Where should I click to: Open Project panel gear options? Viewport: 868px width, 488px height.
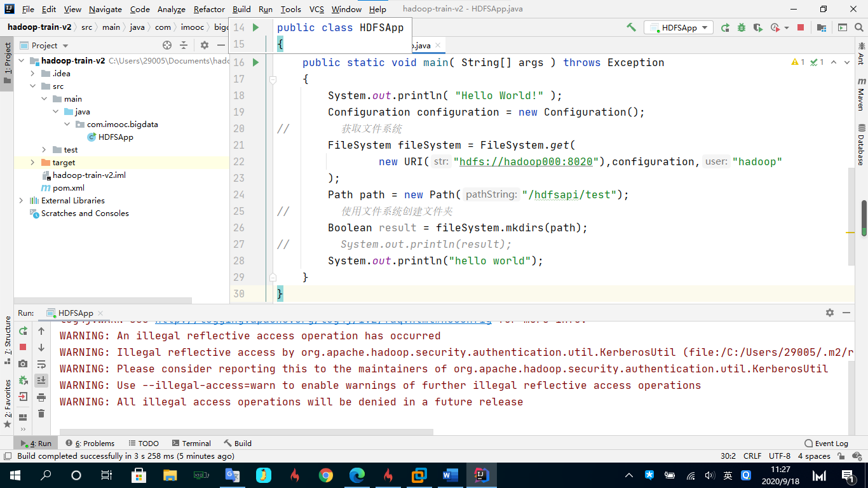point(205,45)
